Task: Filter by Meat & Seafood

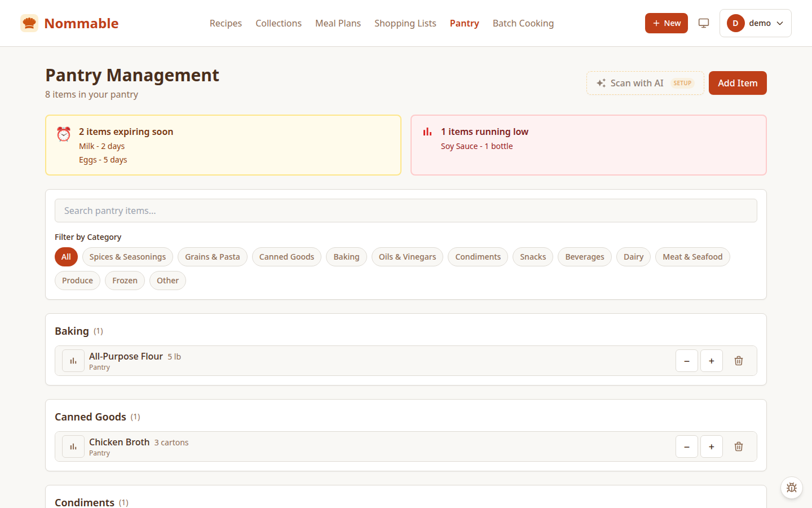Action: coord(692,257)
